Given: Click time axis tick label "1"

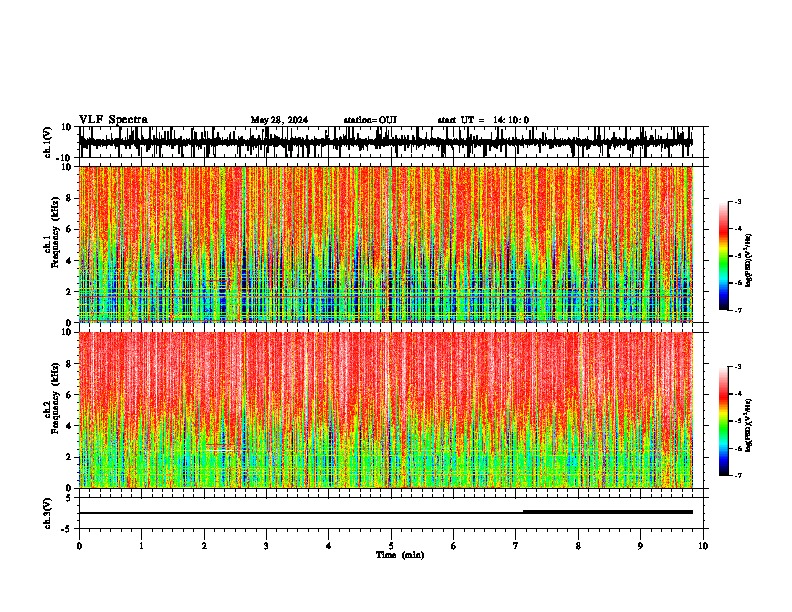Looking at the screenshot, I should click(x=141, y=546).
